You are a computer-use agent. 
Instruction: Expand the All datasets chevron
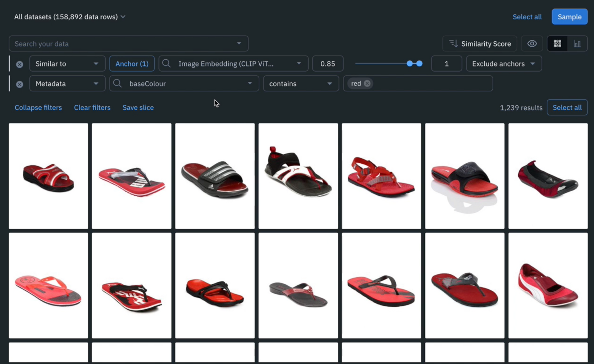pyautogui.click(x=123, y=17)
